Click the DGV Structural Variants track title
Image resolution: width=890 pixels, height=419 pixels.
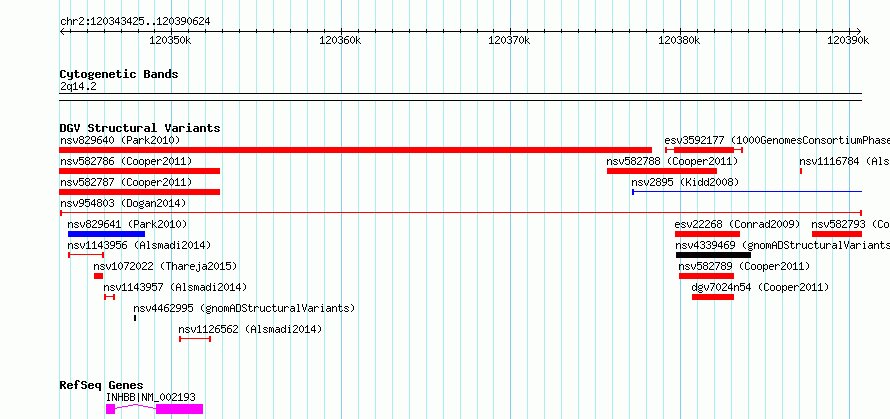[x=140, y=128]
